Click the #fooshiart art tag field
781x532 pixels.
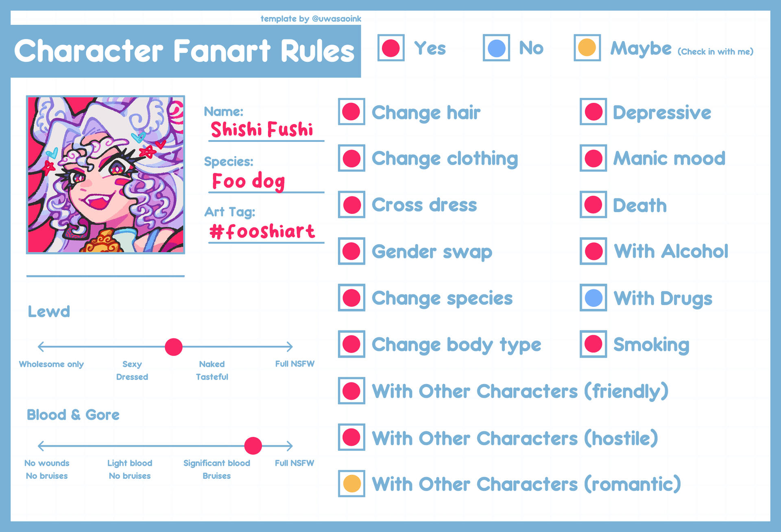coord(262,232)
